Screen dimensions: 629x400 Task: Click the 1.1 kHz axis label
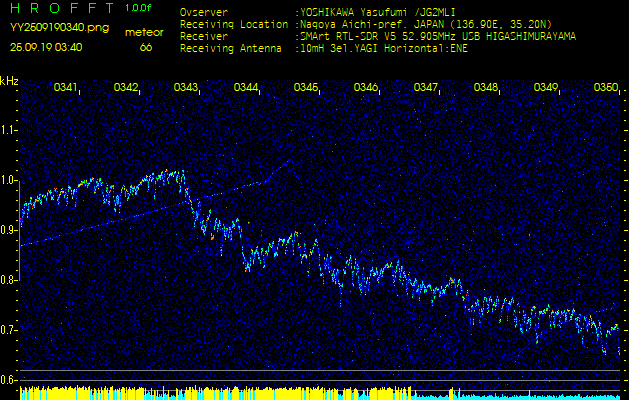point(8,130)
